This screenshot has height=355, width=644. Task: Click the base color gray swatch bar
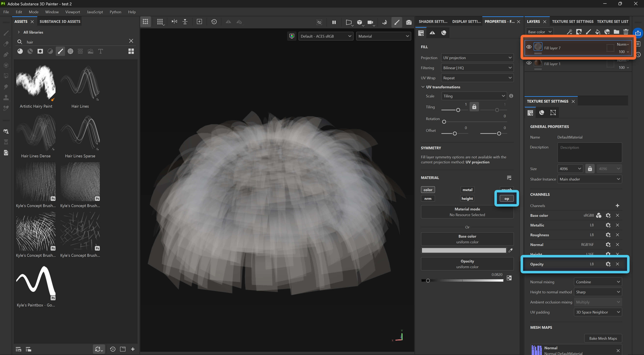point(464,250)
